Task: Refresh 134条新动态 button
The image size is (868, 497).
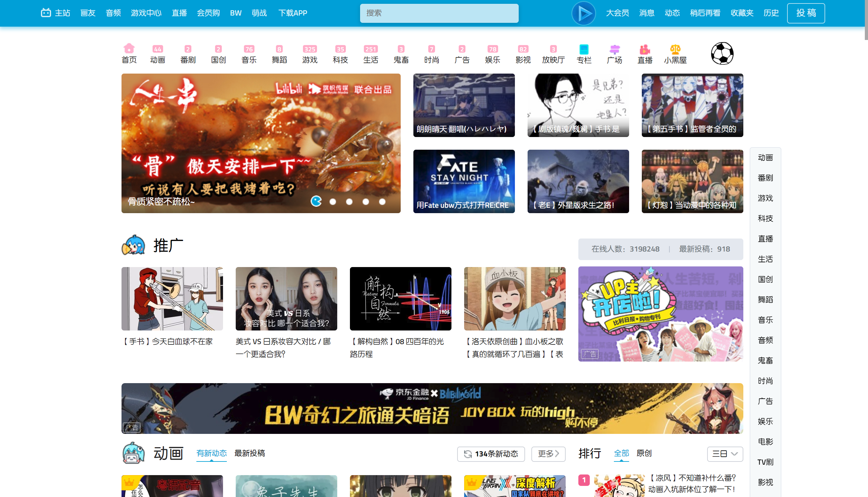Action: 491,454
